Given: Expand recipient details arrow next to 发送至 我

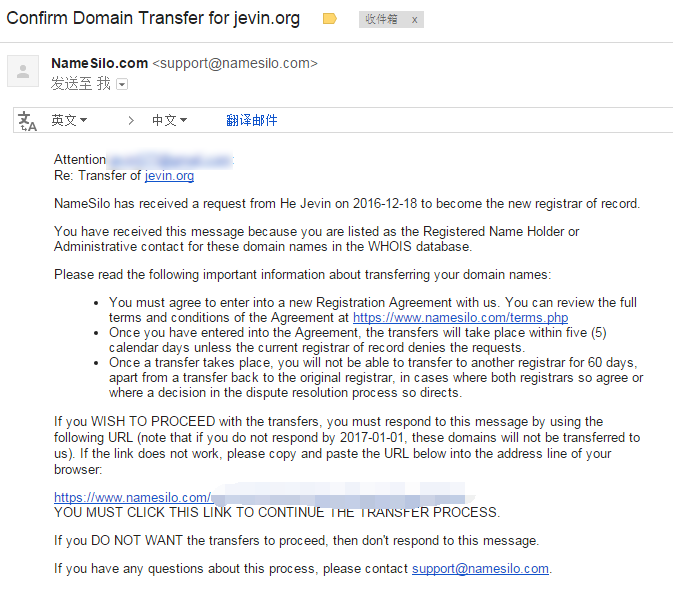Looking at the screenshot, I should point(122,84).
